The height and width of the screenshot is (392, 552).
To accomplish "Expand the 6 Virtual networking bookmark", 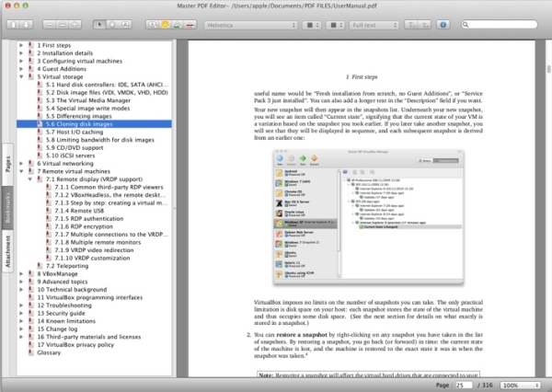I will 21,164.
